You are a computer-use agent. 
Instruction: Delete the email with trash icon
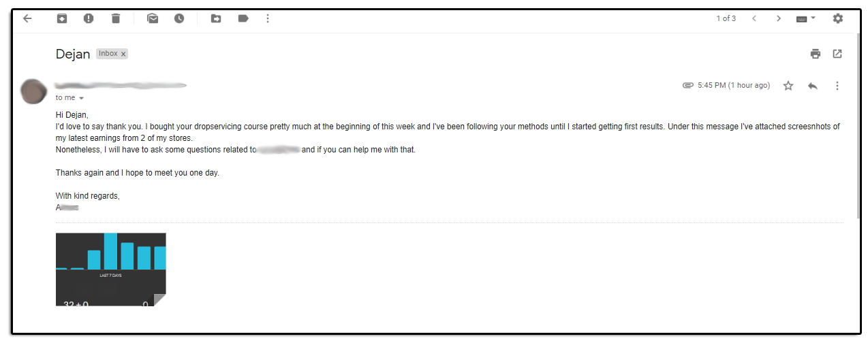[116, 18]
